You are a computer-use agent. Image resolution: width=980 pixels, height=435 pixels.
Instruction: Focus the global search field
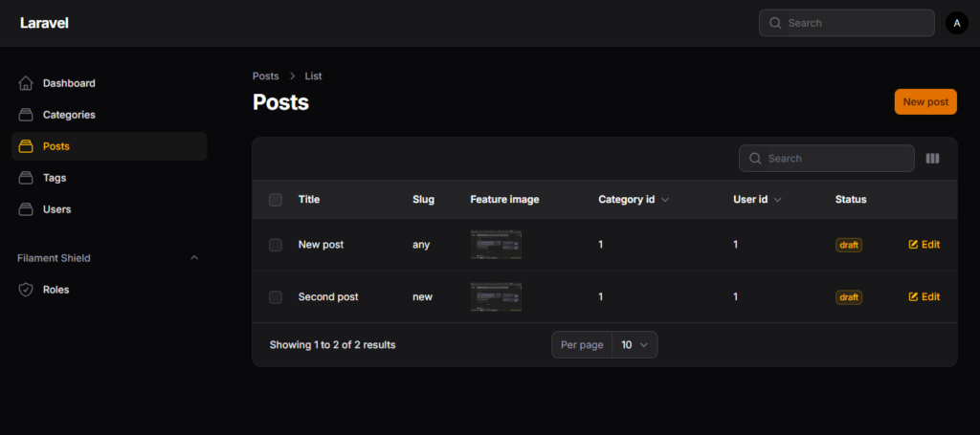pos(847,23)
